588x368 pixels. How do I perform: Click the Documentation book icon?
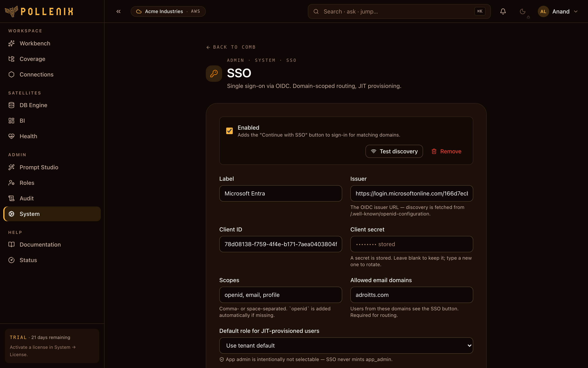point(11,245)
